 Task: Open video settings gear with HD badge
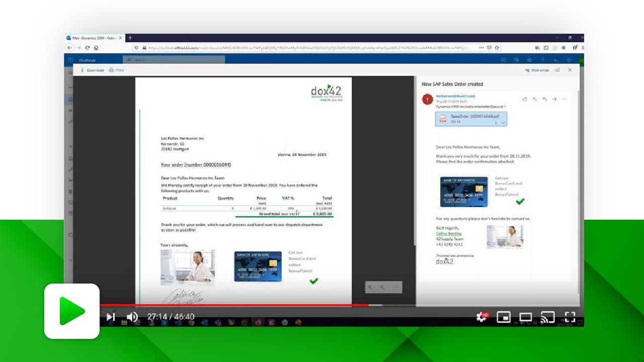(x=481, y=317)
